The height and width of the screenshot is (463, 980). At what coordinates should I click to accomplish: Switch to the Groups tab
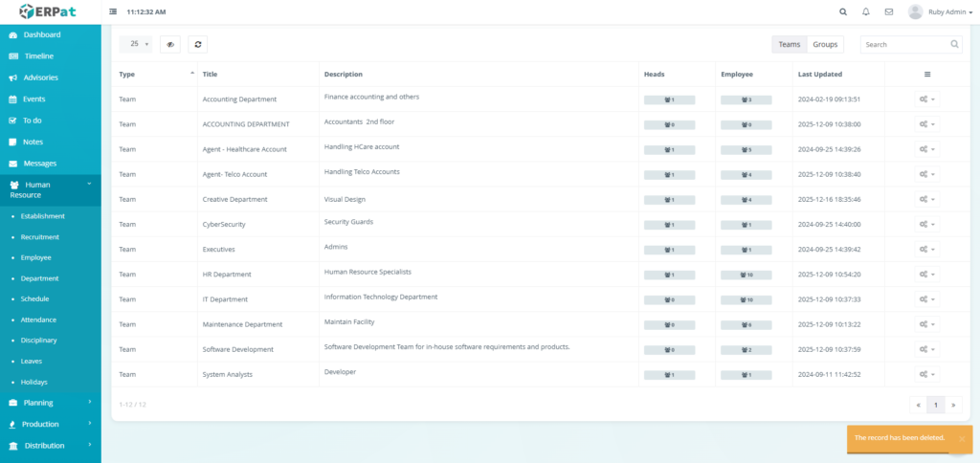825,44
